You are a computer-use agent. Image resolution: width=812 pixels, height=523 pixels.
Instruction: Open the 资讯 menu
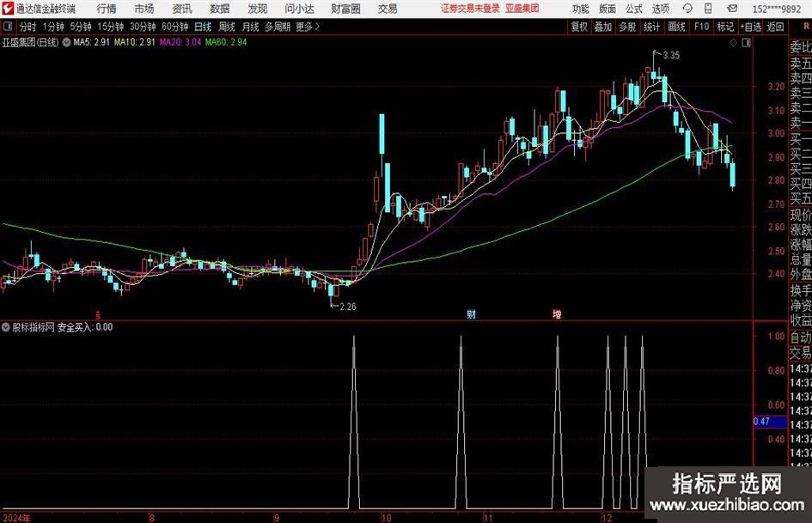coord(182,9)
